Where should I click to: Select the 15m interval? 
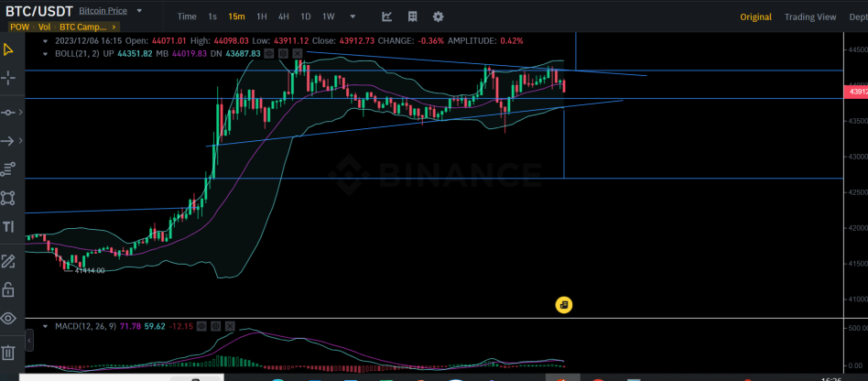[236, 16]
